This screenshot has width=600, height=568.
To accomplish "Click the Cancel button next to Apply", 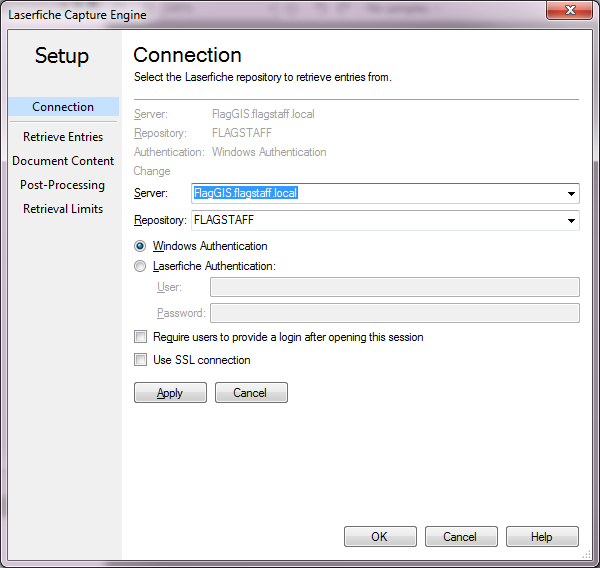I will (251, 393).
